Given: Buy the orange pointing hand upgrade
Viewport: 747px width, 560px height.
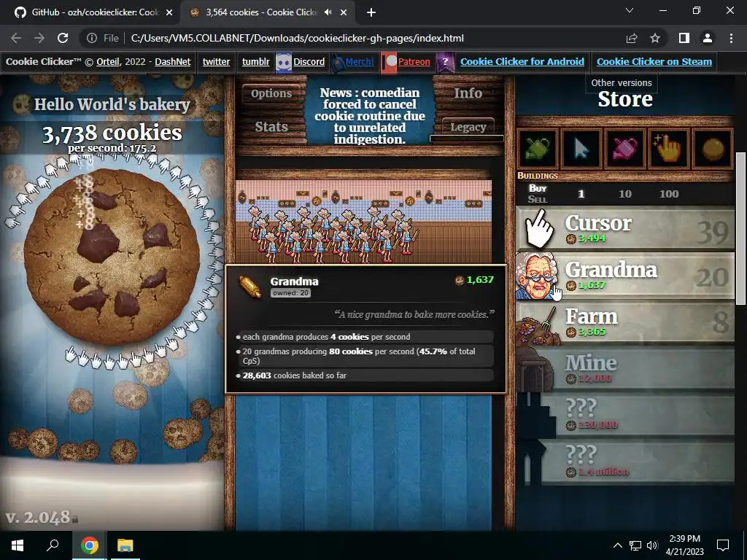Looking at the screenshot, I should [x=669, y=149].
